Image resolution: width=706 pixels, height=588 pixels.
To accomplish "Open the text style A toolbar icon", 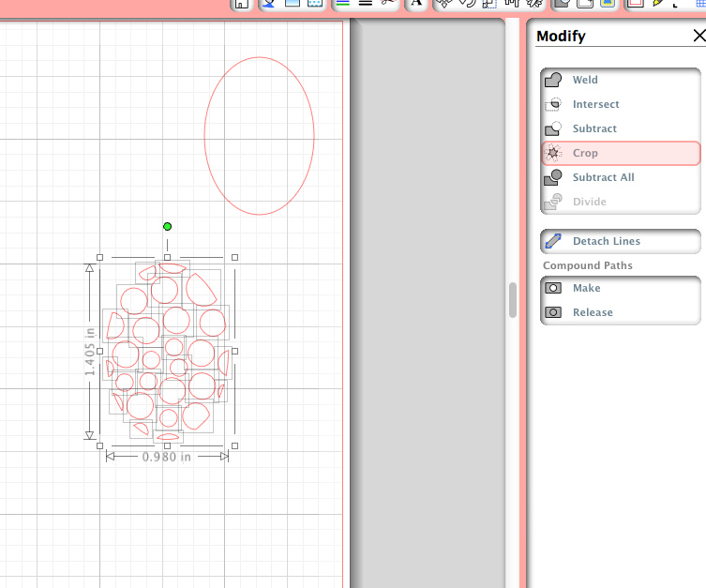I will coord(416,3).
